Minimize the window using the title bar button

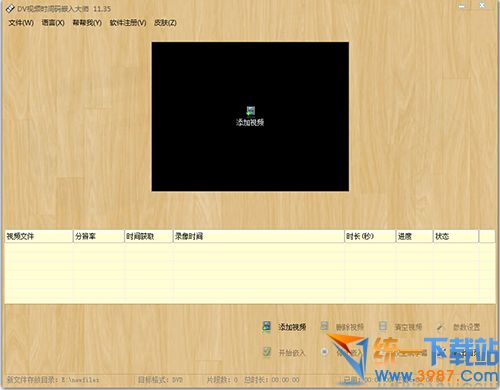(462, 6)
